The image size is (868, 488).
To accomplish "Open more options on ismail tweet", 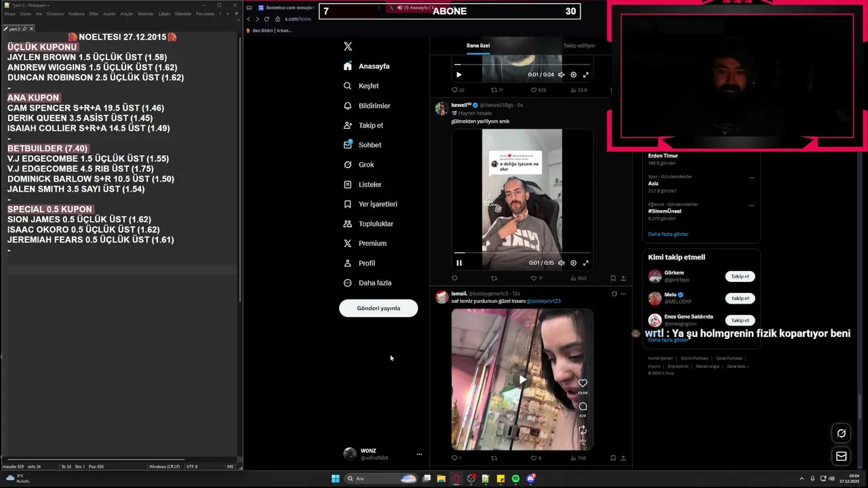I will tap(623, 293).
